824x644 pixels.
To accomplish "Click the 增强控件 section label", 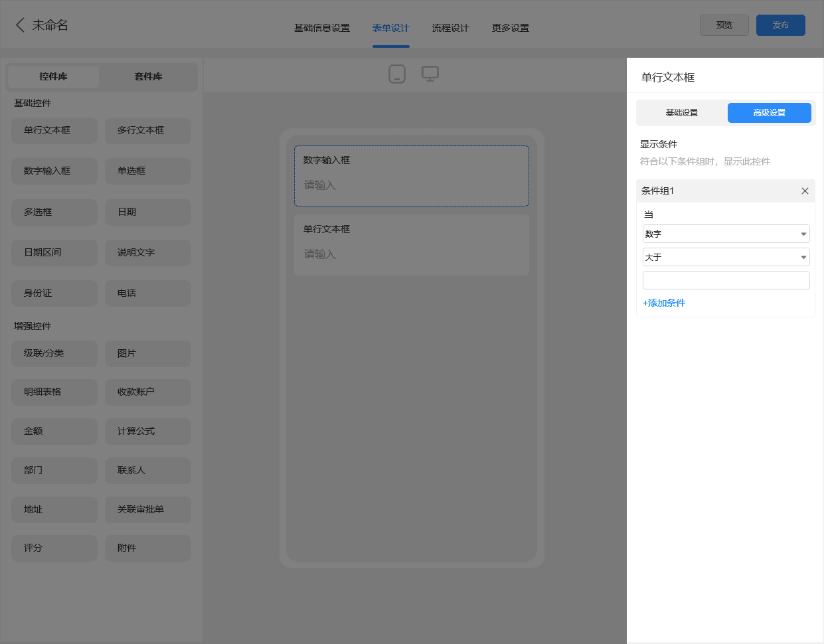I will point(33,327).
